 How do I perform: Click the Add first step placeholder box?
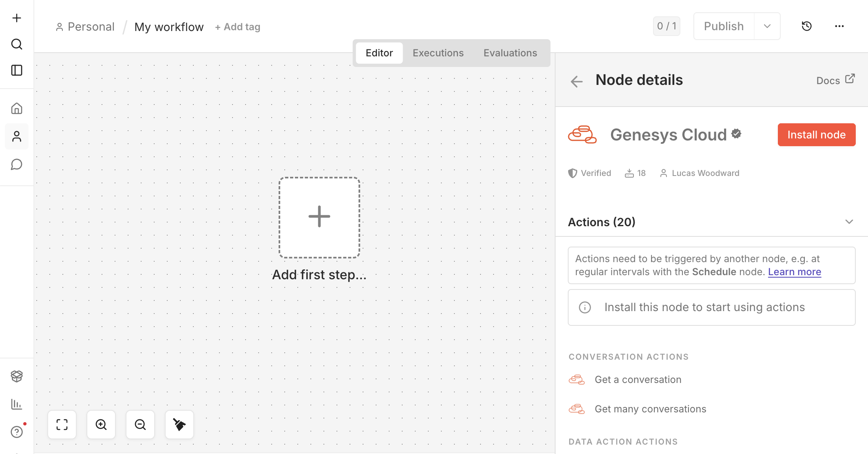pyautogui.click(x=319, y=218)
